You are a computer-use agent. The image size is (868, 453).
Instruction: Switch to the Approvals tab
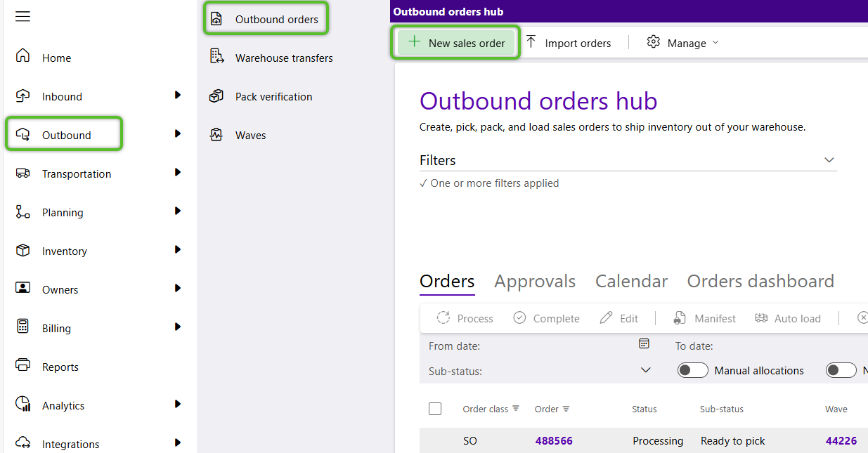(x=535, y=282)
